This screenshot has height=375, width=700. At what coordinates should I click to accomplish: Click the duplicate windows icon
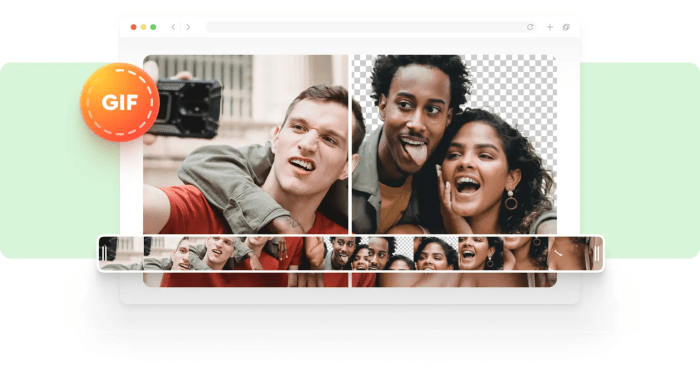566,27
